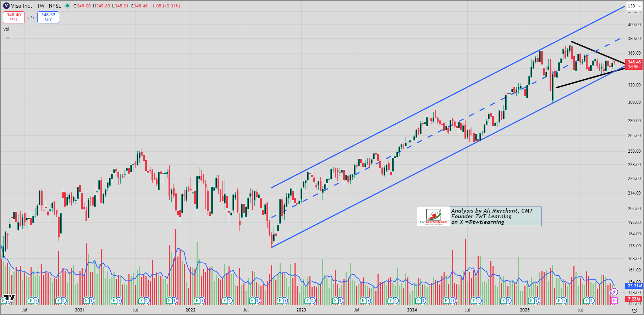Select the Vol indicator legend label

coord(6,29)
